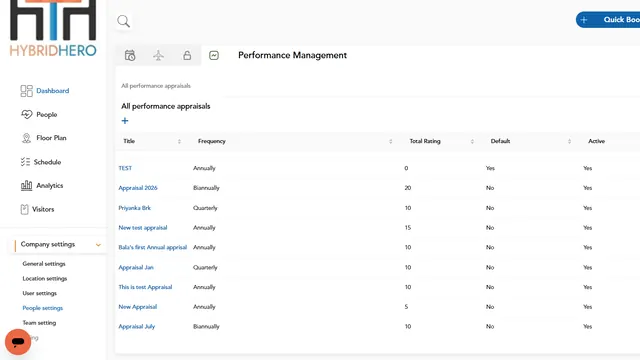Open People in the sidebar
The image size is (640, 360).
[x=47, y=115]
